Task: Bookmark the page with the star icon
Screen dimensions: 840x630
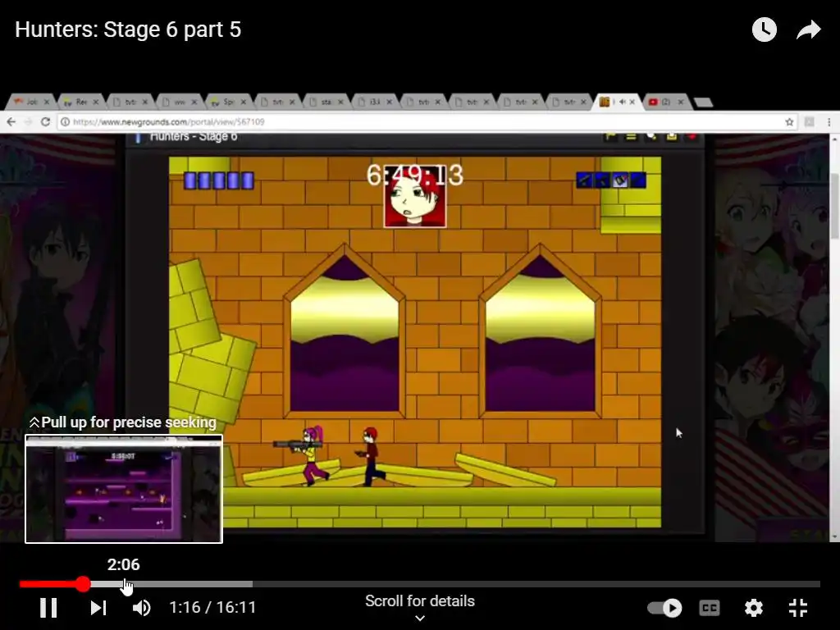Action: pyautogui.click(x=789, y=122)
